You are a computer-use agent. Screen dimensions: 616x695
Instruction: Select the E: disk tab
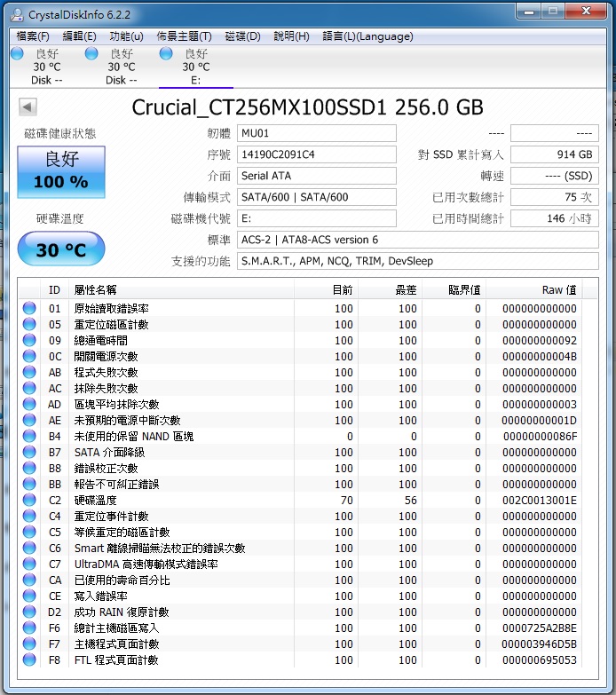(196, 67)
